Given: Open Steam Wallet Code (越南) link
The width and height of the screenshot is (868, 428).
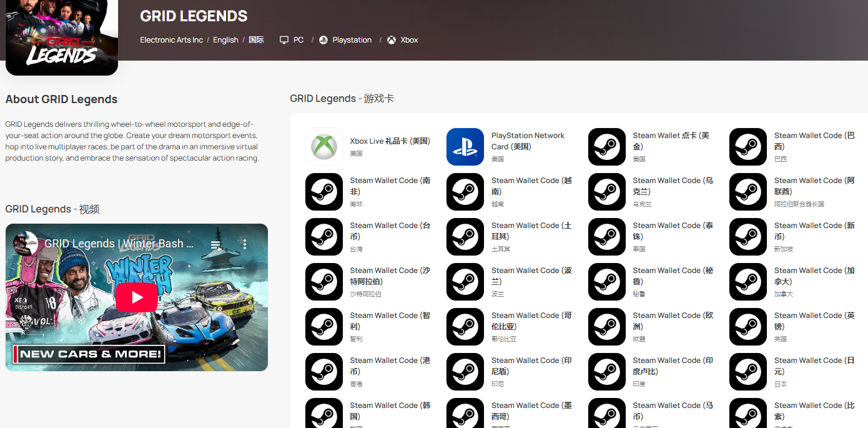Looking at the screenshot, I should [531, 186].
